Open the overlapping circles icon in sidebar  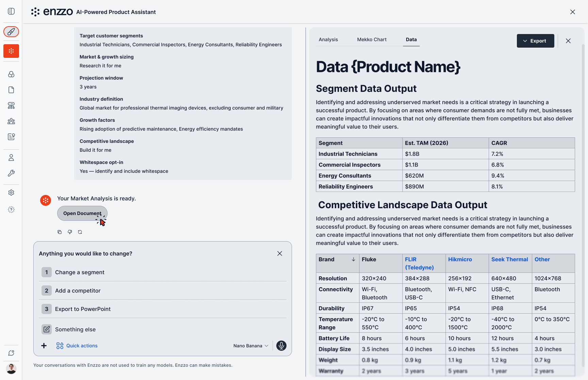[x=11, y=74]
